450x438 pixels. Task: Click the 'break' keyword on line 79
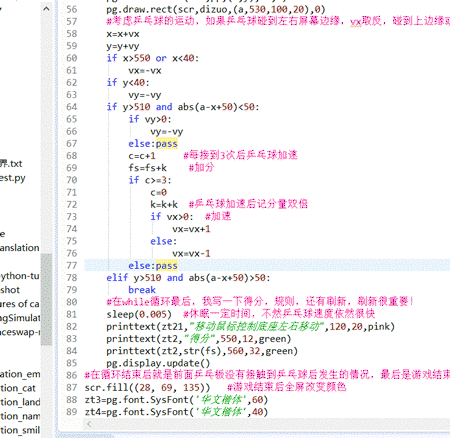[x=142, y=290]
